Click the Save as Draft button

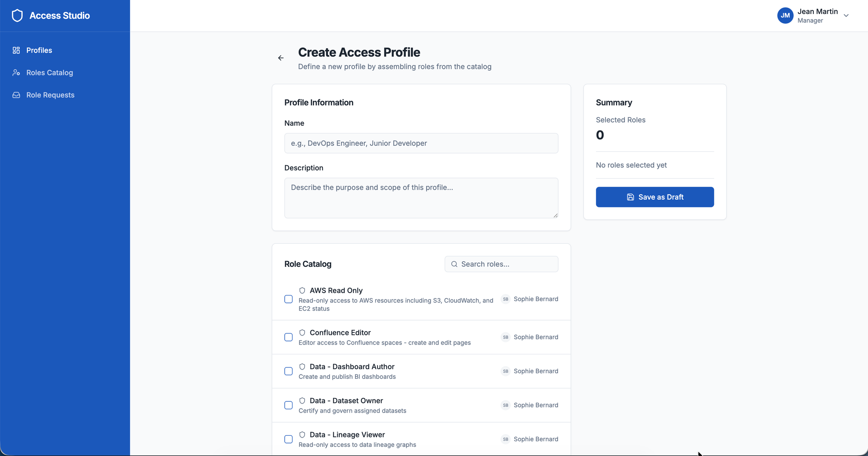coord(654,197)
